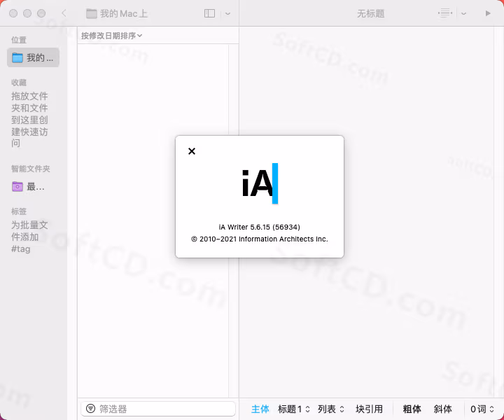Click the Information Architects copyright text
Image resolution: width=504 pixels, height=420 pixels.
(x=260, y=239)
